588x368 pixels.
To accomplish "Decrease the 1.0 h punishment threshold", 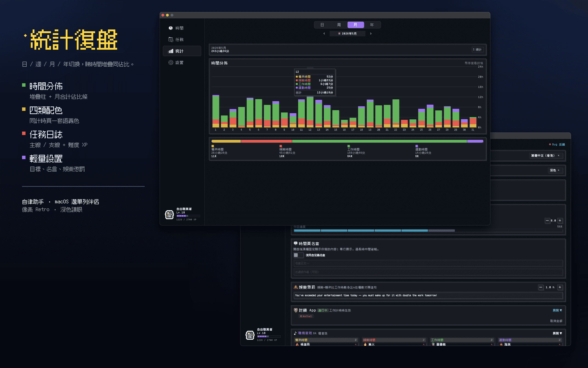I will tap(541, 287).
